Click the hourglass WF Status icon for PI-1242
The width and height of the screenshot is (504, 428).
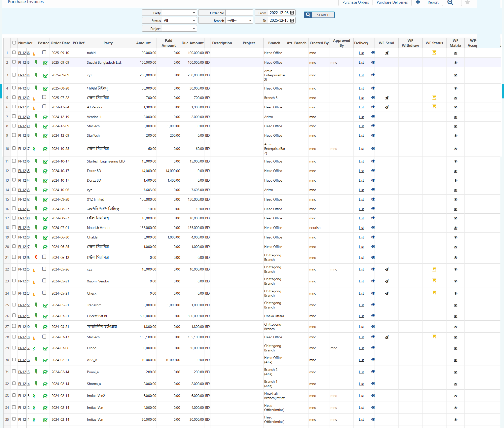coord(434,97)
